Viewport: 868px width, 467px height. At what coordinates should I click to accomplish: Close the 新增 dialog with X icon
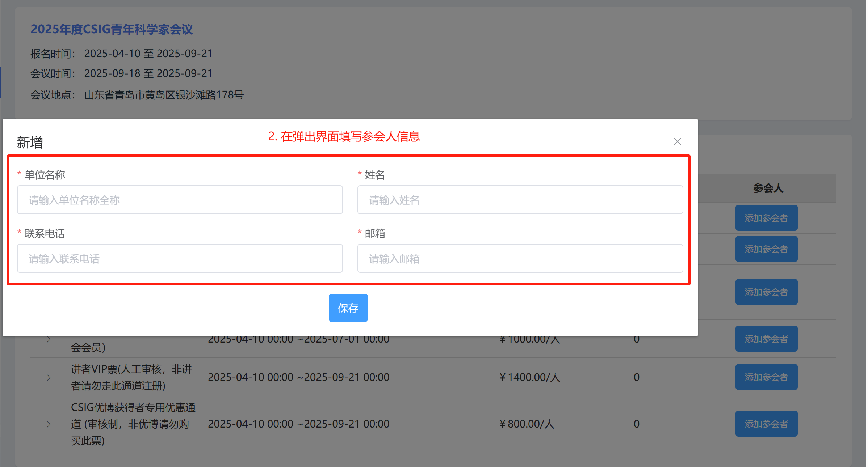point(677,141)
